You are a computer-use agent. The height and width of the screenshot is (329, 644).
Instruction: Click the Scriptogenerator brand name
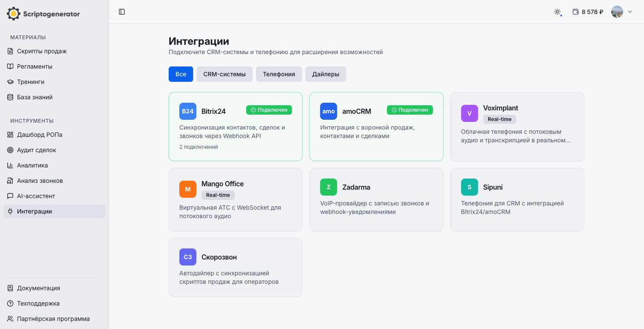click(51, 14)
